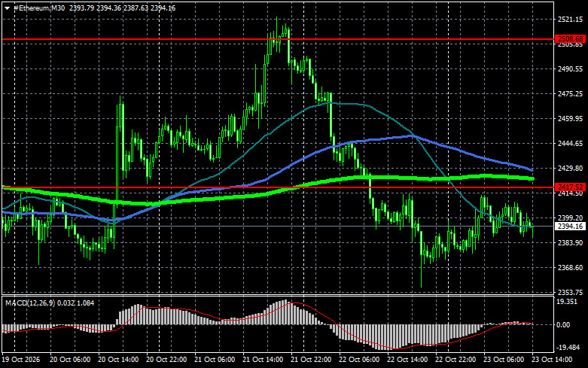
Task: Click the 21 Oct 22:00 time label
Action: tap(311, 360)
